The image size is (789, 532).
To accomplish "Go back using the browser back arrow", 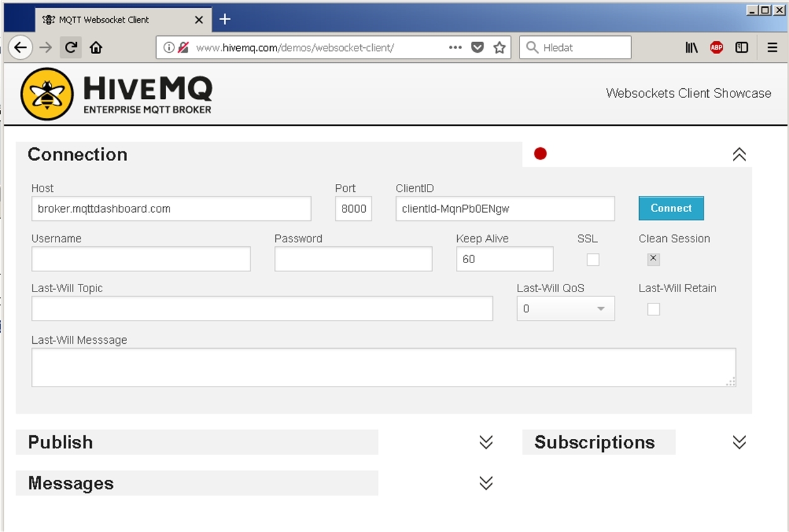I will click(20, 47).
